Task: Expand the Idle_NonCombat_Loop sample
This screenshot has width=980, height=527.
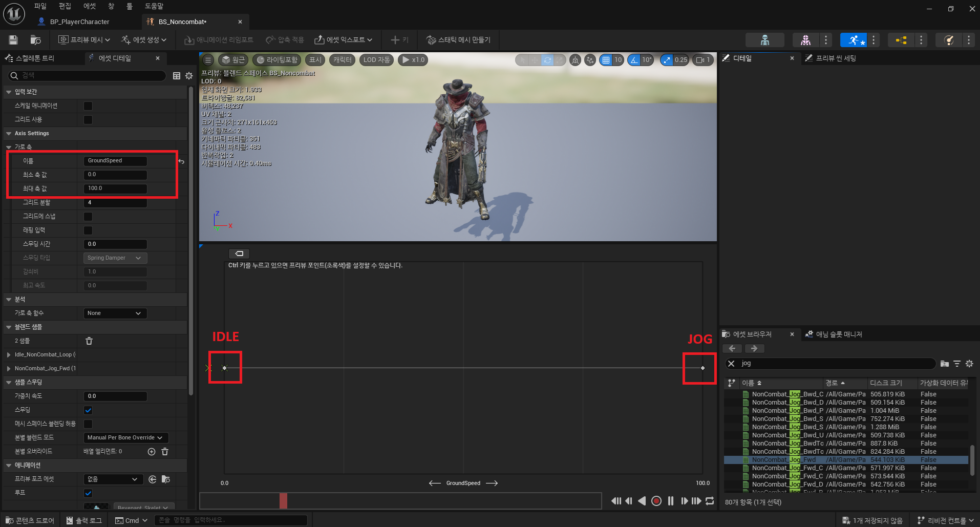Action: pos(9,355)
